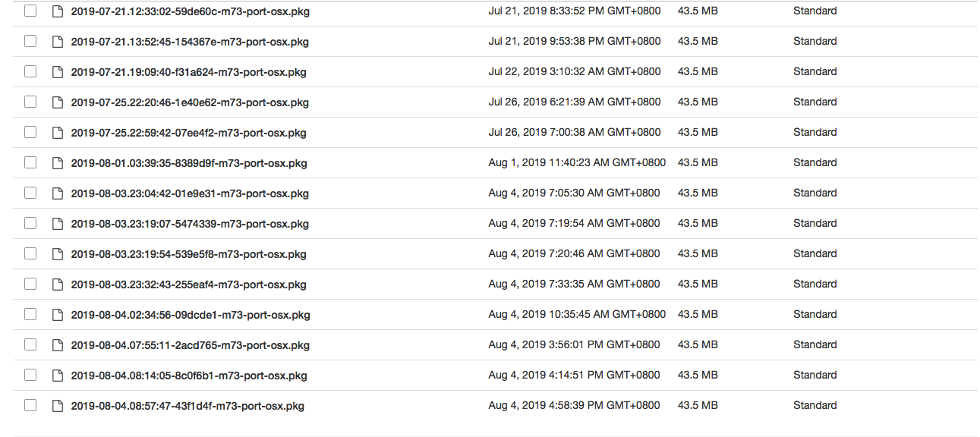Image resolution: width=980 pixels, height=437 pixels.
Task: Click the document icon for 2019-08-04.02:34:56-09dcde1 package
Action: [58, 314]
